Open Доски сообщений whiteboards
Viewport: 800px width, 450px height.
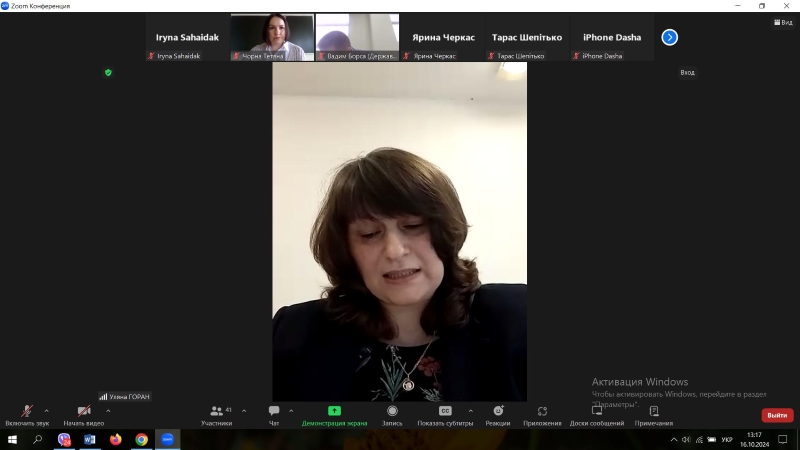pos(597,415)
